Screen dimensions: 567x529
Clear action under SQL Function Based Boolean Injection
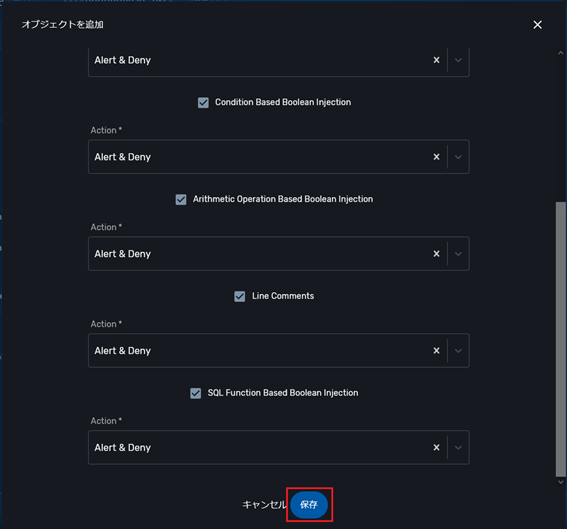[x=436, y=448]
